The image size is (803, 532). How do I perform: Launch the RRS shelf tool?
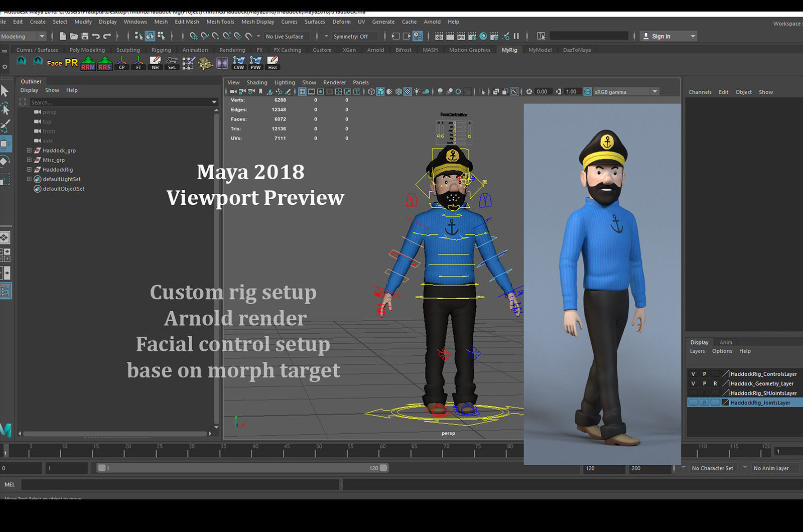tap(104, 63)
